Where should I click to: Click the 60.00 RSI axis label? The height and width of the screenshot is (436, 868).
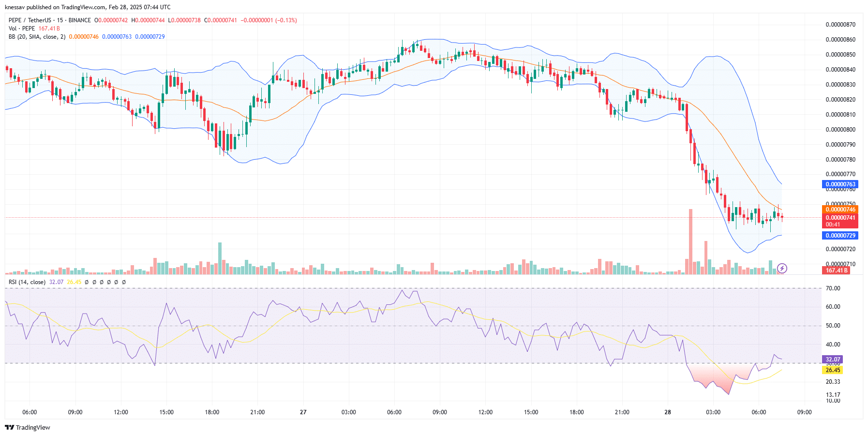[833, 307]
